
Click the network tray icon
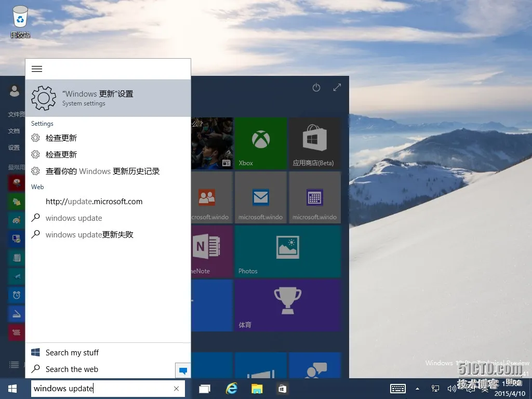tap(435, 389)
